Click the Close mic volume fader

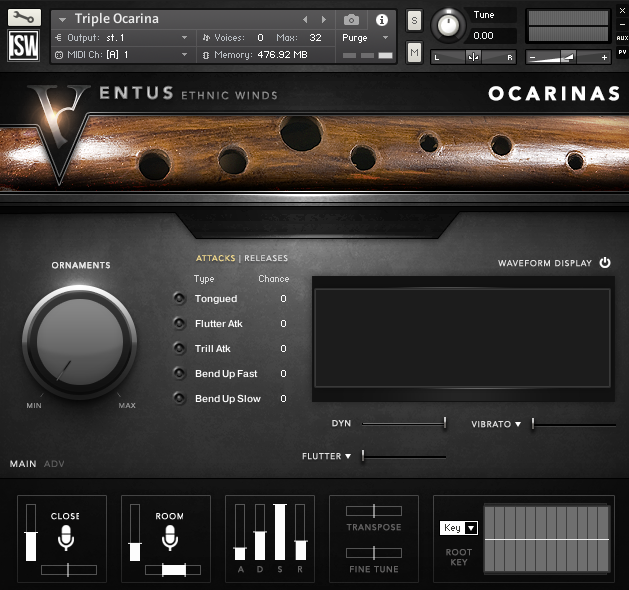click(31, 532)
